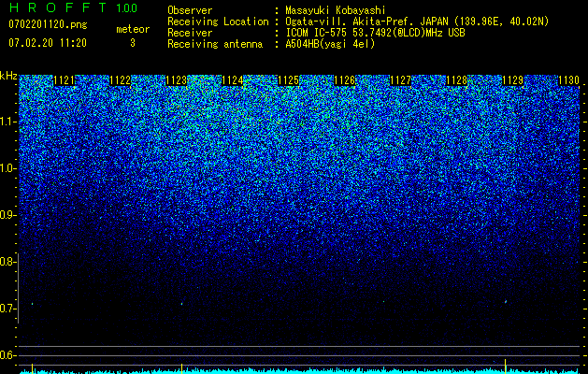
Task: Click the meteor echo dot near 1129
Action: pyautogui.click(x=506, y=301)
